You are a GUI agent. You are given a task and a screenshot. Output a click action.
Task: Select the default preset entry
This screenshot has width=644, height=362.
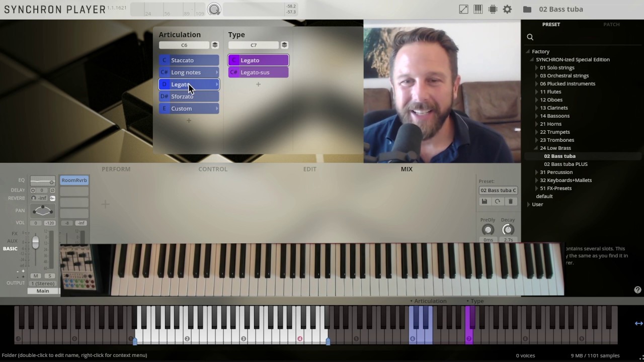[544, 196]
